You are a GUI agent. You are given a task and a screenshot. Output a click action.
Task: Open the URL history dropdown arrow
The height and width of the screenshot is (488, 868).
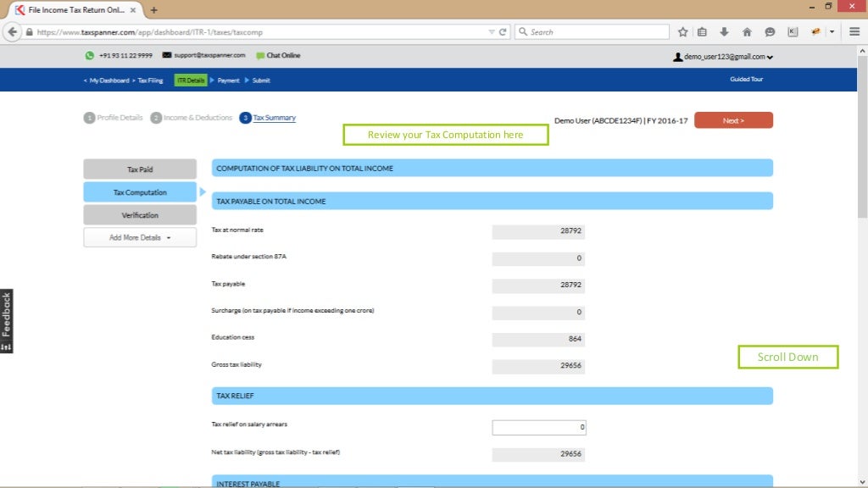492,32
